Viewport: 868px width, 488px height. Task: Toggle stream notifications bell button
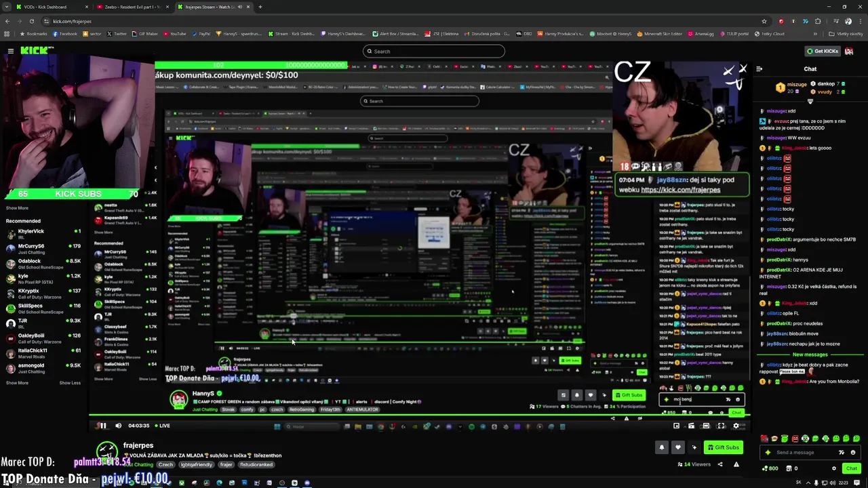coord(662,447)
